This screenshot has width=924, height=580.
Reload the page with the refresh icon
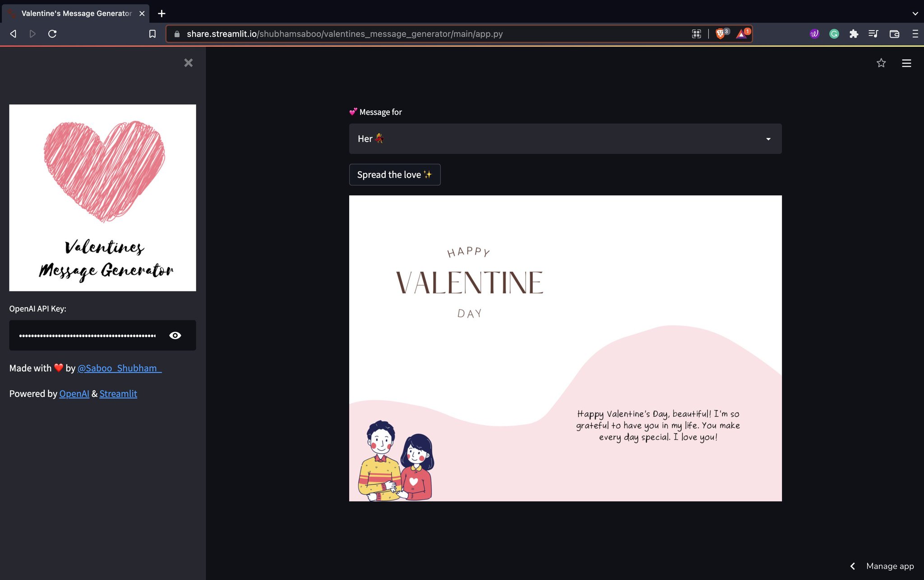52,34
